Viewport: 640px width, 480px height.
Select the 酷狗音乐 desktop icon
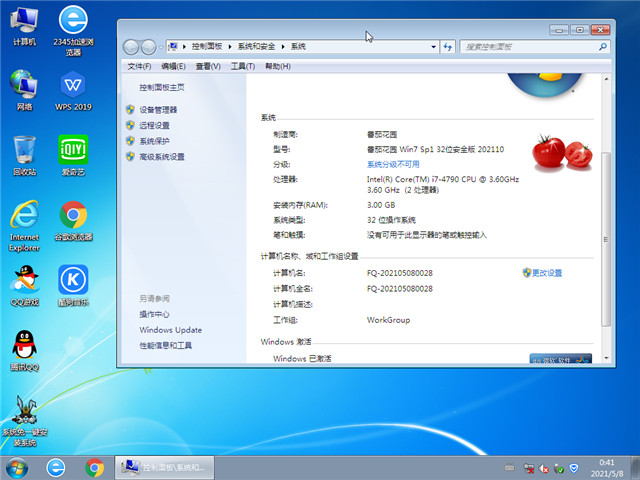[73, 286]
